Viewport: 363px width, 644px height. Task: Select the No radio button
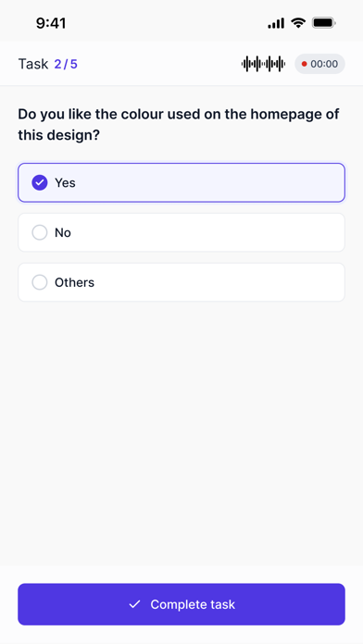(x=40, y=232)
